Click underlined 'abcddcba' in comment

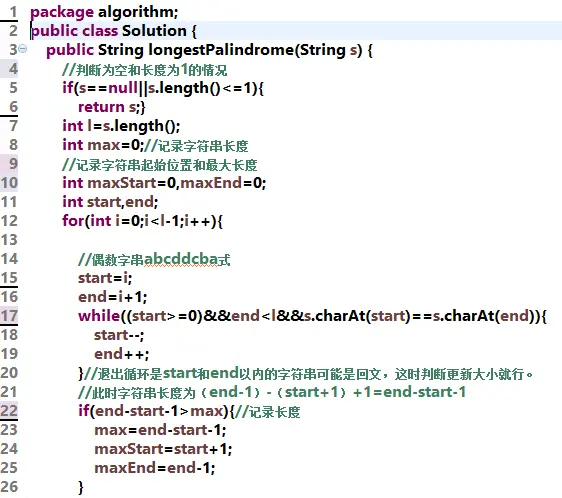(x=181, y=259)
